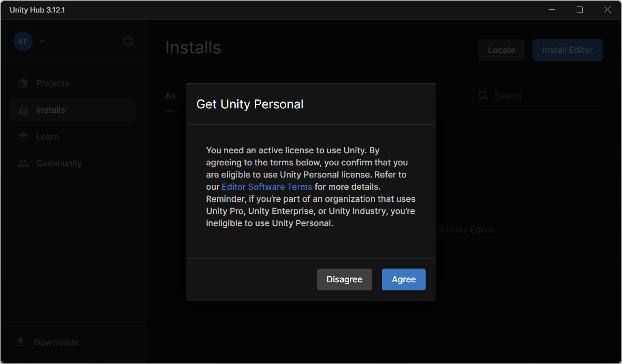This screenshot has height=364, width=622.
Task: Click the Projects cube icon
Action: point(23,83)
